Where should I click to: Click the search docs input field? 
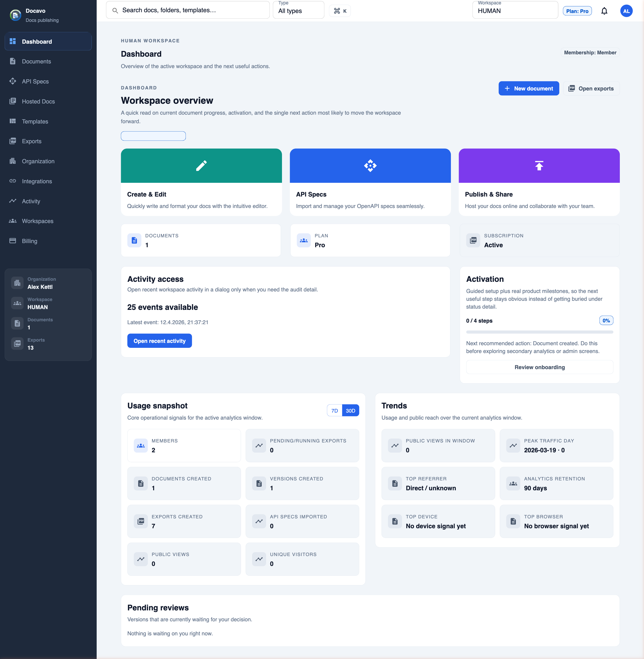click(188, 10)
